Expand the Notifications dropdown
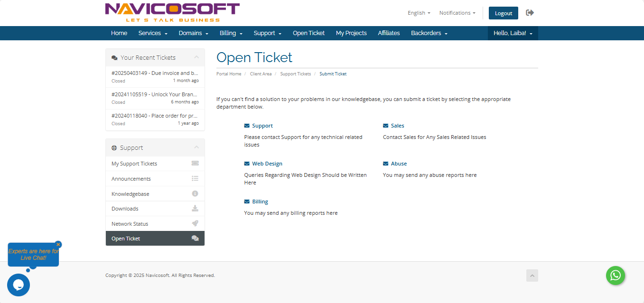Screen dimensions: 644x303 pyautogui.click(x=457, y=13)
